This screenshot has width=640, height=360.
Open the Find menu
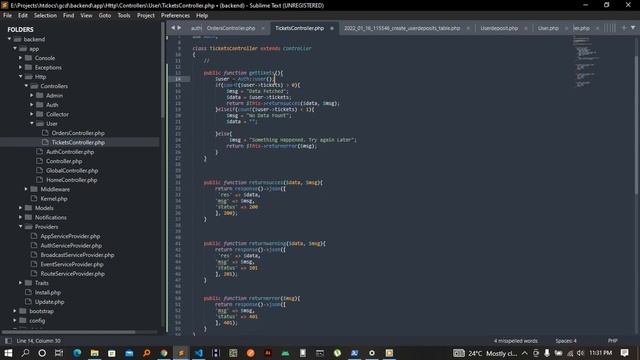(69, 16)
